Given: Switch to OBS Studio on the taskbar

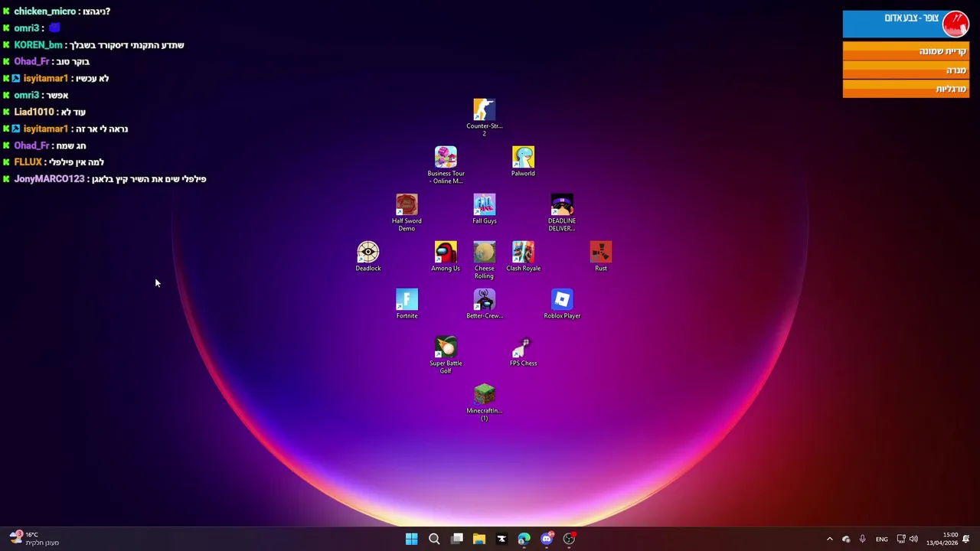Looking at the screenshot, I should [x=569, y=539].
